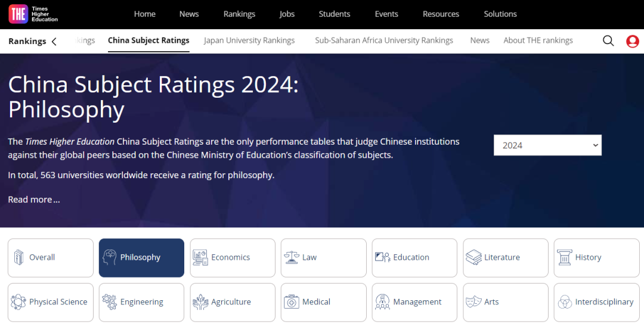Image resolution: width=644 pixels, height=330 pixels.
Task: Choose the Arts subject label
Action: click(x=491, y=301)
